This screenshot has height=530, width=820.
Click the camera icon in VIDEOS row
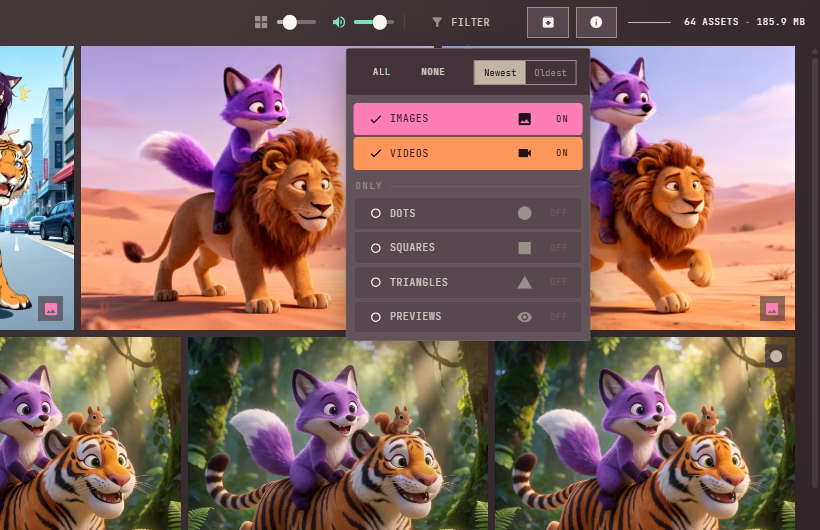tap(525, 153)
